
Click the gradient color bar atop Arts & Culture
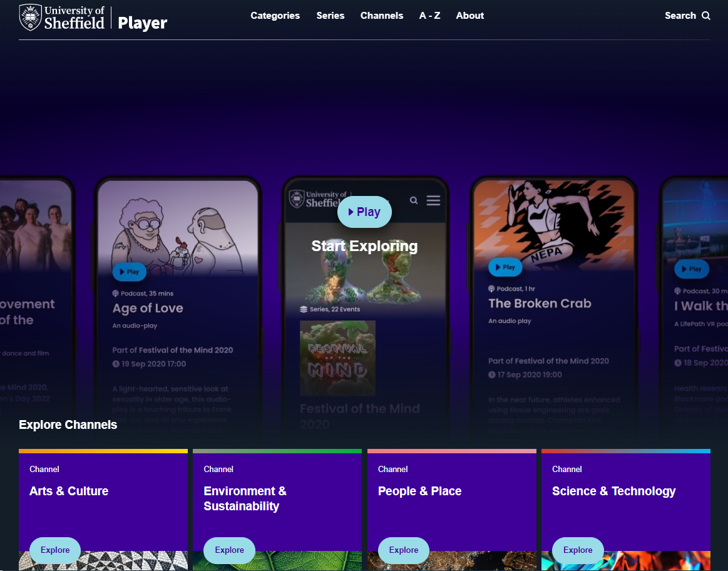pyautogui.click(x=103, y=450)
